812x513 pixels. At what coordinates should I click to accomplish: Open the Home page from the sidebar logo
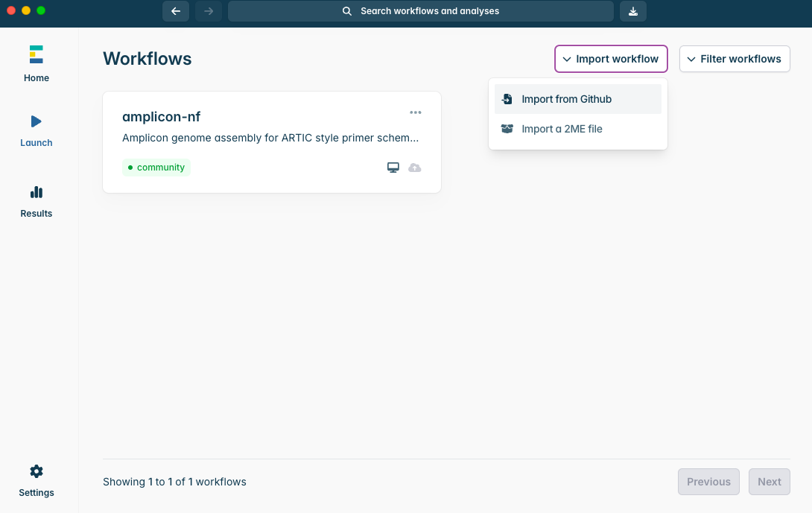[x=36, y=54]
